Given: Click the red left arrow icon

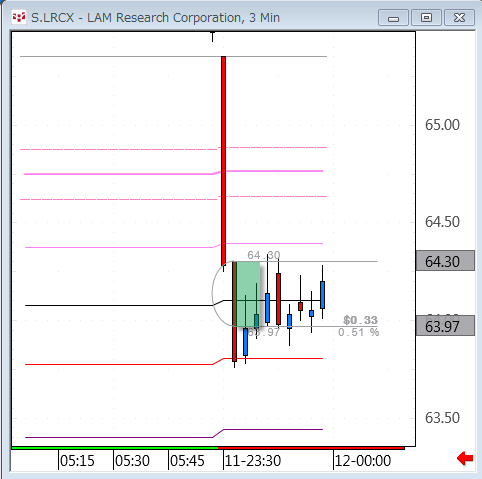Looking at the screenshot, I should (x=465, y=458).
